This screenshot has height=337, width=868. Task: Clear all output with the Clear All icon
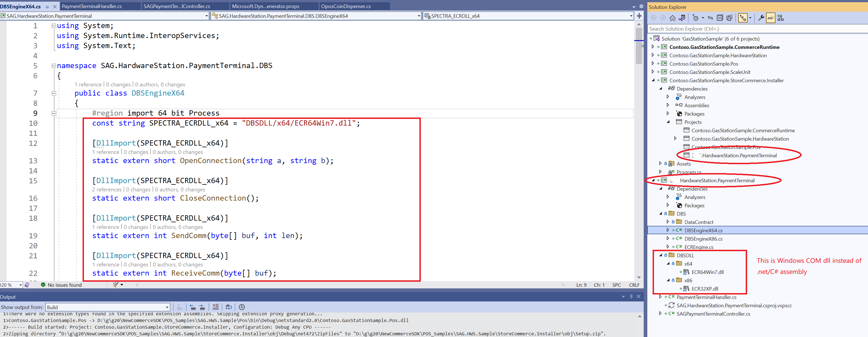(x=216, y=307)
